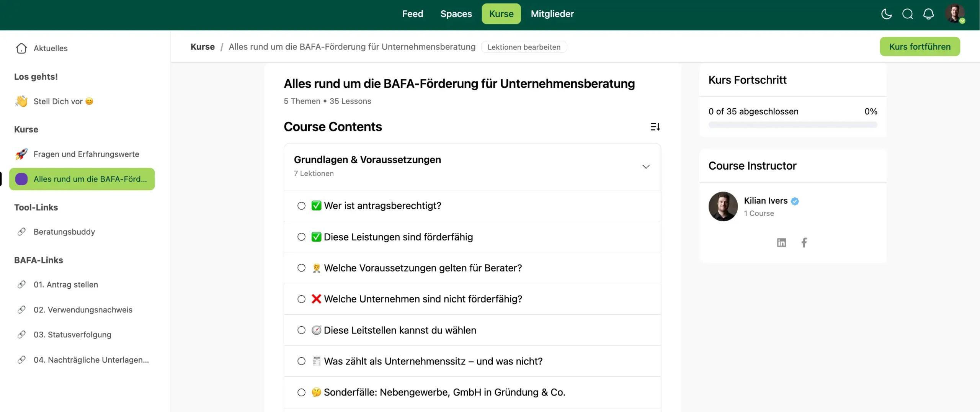Switch to the Feed tab
Image resolution: width=980 pixels, height=412 pixels.
(412, 14)
